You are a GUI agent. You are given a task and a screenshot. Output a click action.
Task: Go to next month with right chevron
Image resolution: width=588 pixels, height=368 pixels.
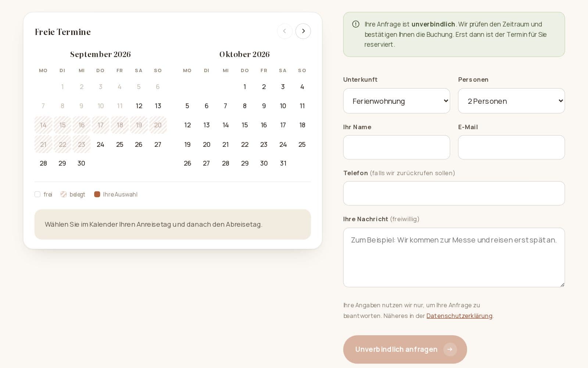point(303,31)
